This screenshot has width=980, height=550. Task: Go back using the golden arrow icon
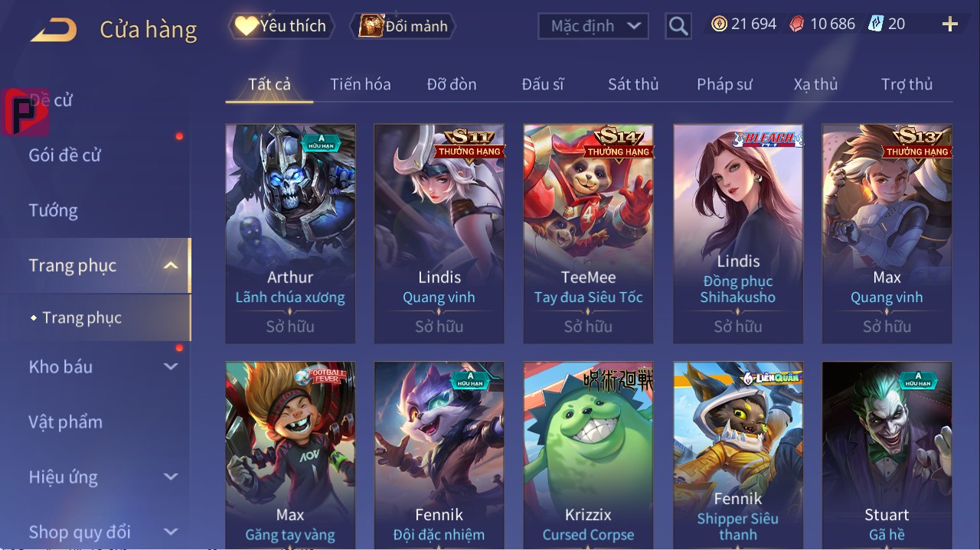54,31
